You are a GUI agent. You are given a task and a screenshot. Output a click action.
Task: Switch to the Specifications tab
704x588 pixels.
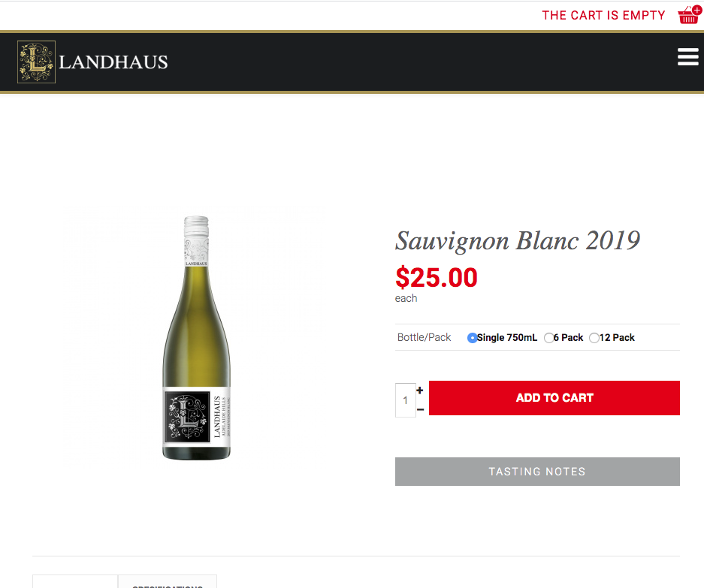click(x=168, y=582)
